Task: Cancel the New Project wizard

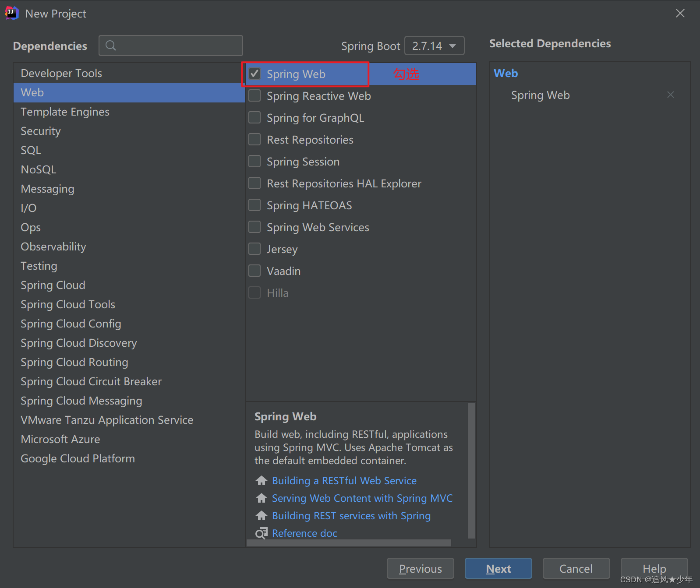Action: [x=576, y=568]
